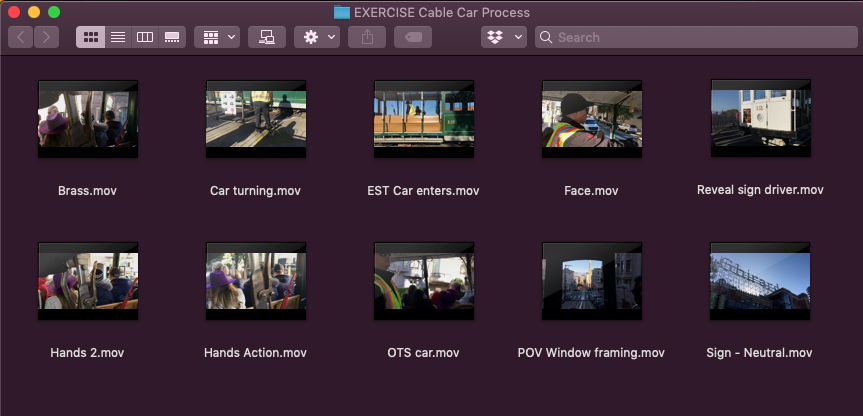Screen dimensions: 863x416
Task: Go back with the left arrow button
Action: point(20,37)
